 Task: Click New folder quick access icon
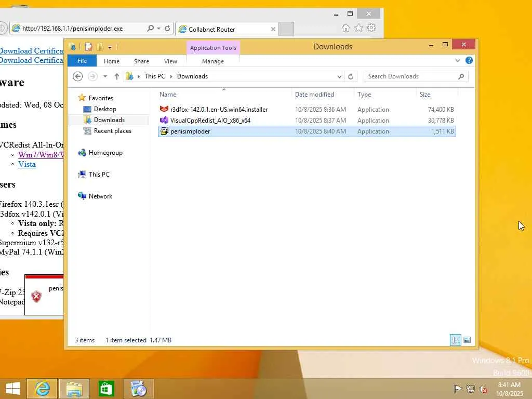(100, 47)
